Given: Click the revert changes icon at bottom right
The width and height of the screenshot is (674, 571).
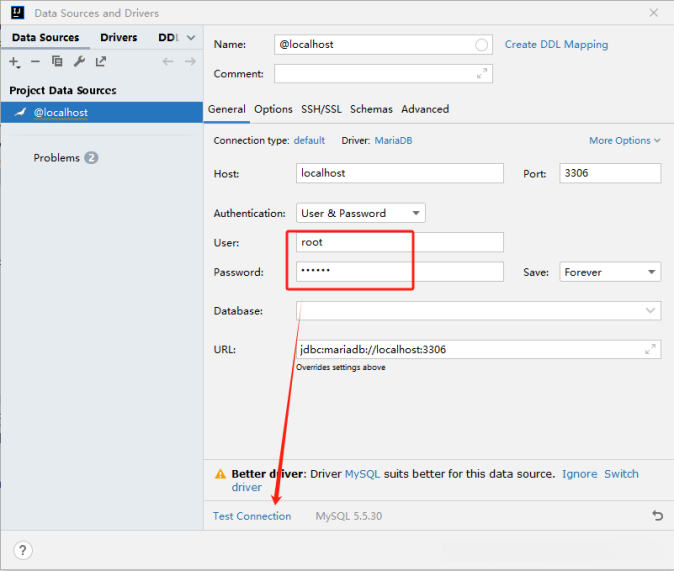Looking at the screenshot, I should coord(657,516).
